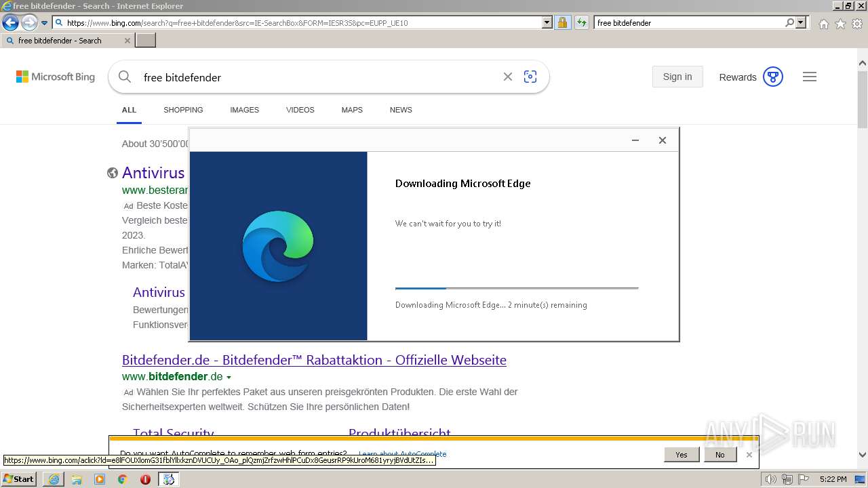Switch to the IMAGES tab
Viewport: 868px width, 488px height.
click(244, 110)
